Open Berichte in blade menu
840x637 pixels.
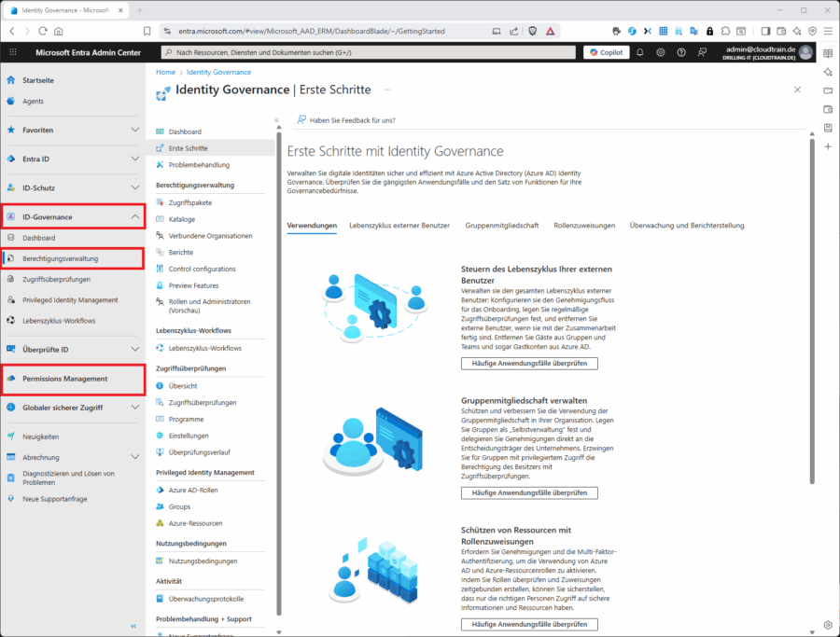180,253
